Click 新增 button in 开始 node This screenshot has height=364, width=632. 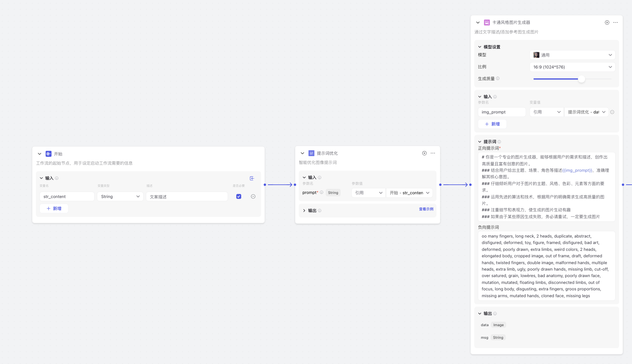click(x=54, y=209)
